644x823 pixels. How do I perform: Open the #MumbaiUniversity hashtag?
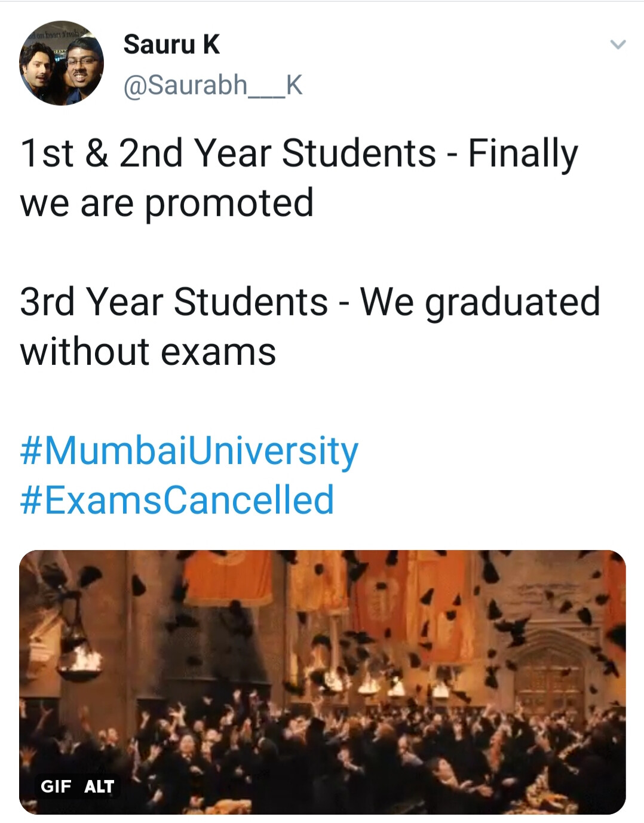189,450
